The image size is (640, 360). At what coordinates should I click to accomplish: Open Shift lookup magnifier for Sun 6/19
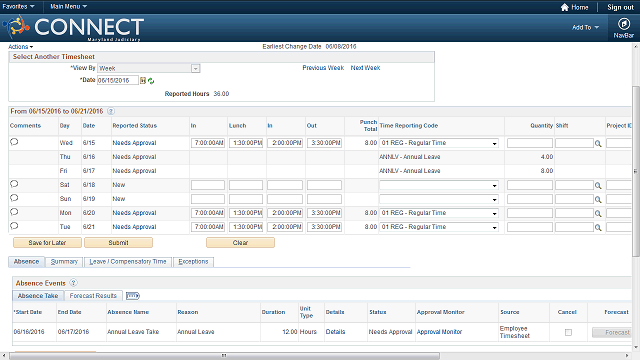(x=598, y=200)
